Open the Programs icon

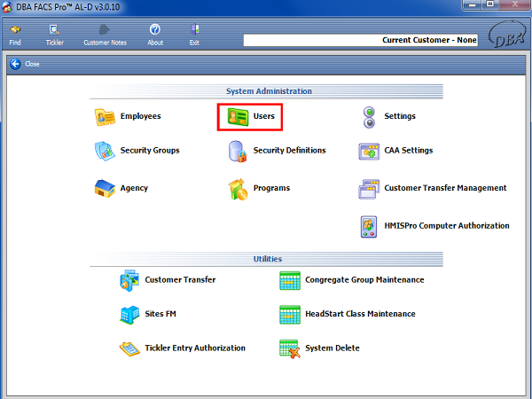click(238, 189)
